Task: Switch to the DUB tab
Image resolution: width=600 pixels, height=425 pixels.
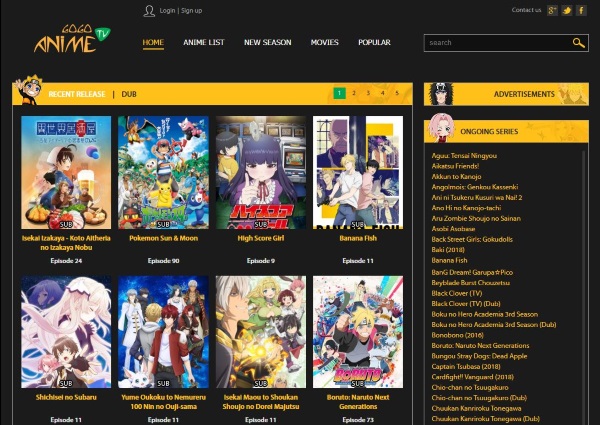Action: tap(129, 94)
